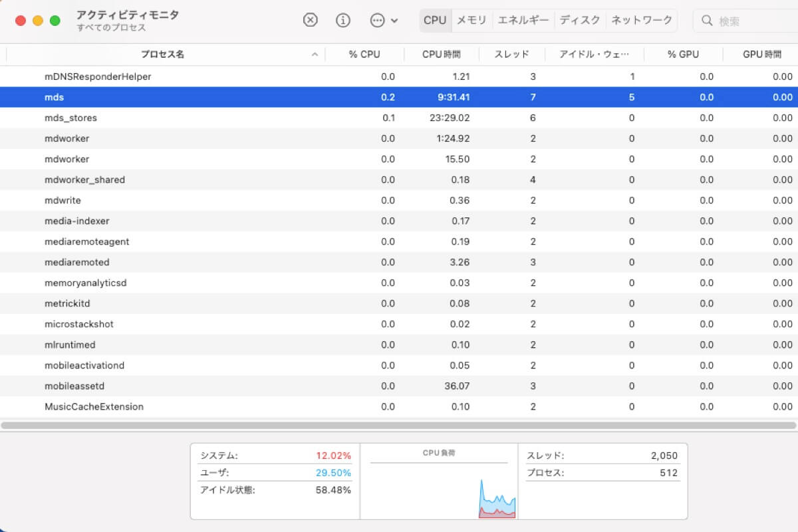Select the CPU tab

pyautogui.click(x=434, y=20)
